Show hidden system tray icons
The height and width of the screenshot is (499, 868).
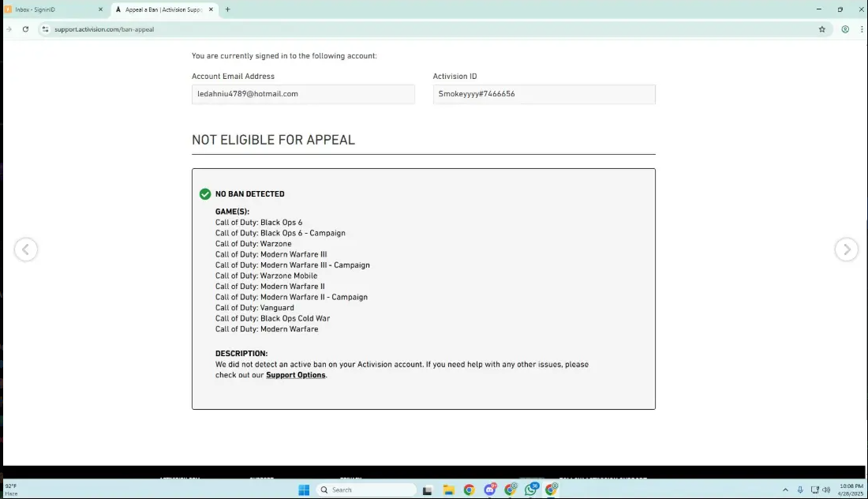pyautogui.click(x=785, y=490)
